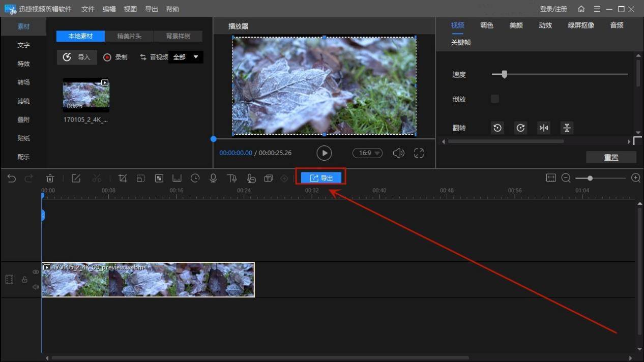Open the 视图 menu
This screenshot has width=644, height=362.
click(130, 9)
